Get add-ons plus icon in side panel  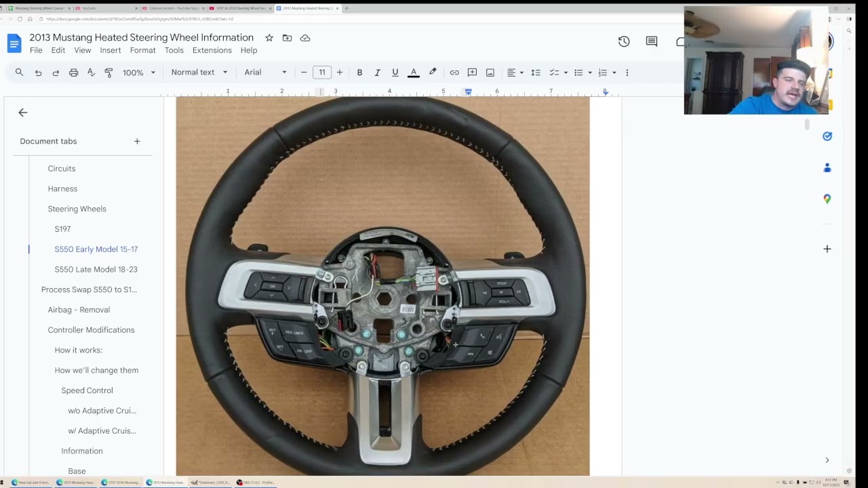[x=827, y=249]
